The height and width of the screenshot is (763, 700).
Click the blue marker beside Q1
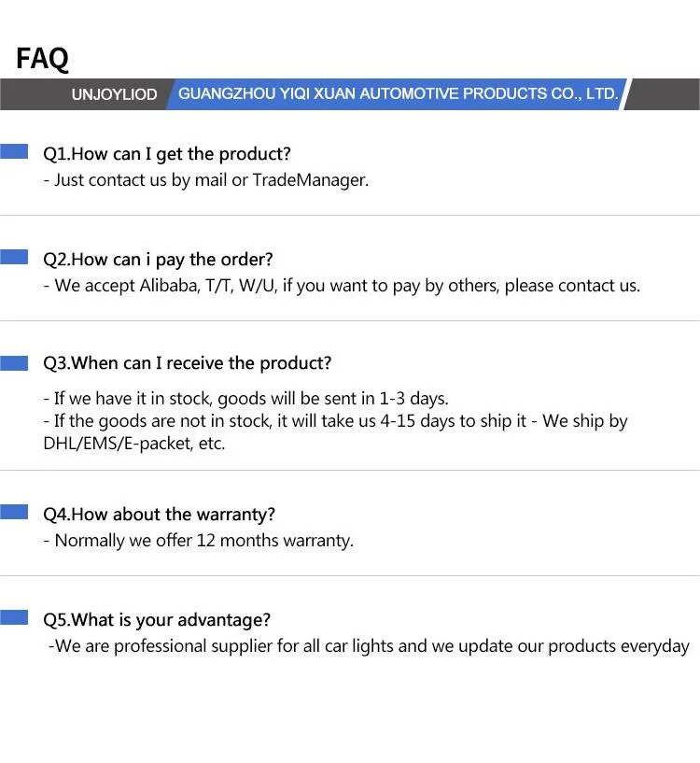(14, 152)
